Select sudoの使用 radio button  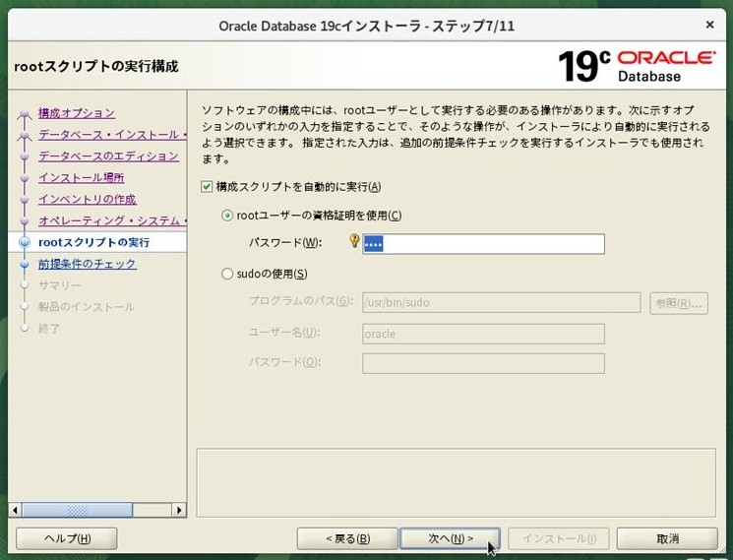227,274
